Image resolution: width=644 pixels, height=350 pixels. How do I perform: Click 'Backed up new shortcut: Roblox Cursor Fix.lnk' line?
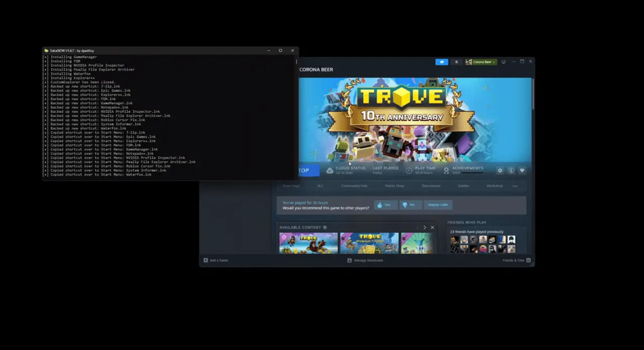(x=94, y=120)
